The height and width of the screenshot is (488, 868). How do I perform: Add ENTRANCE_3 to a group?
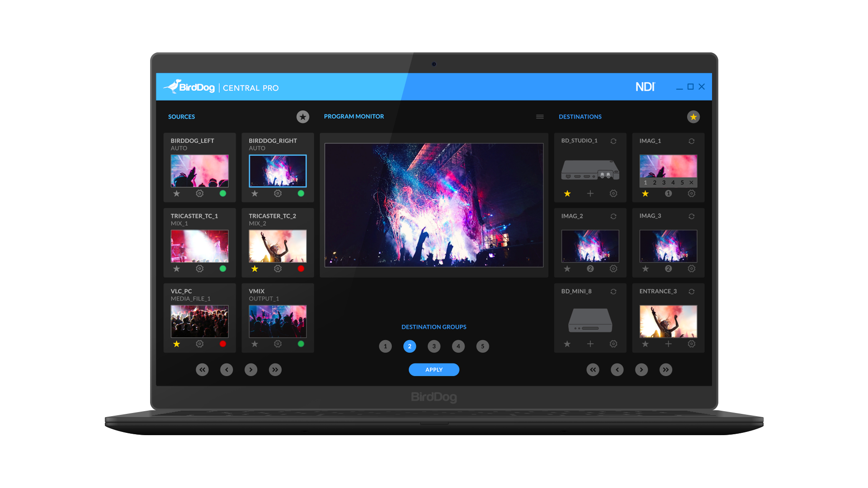pyautogui.click(x=669, y=344)
